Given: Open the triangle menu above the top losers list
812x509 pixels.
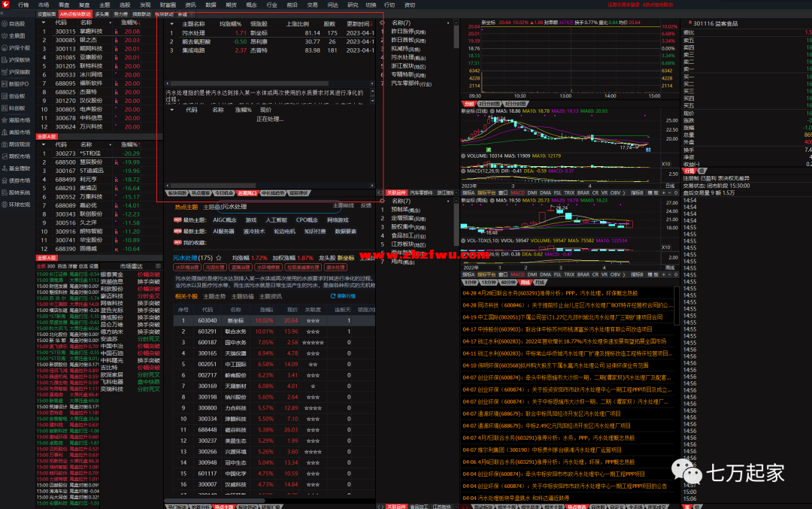Looking at the screenshot, I should coord(44,144).
